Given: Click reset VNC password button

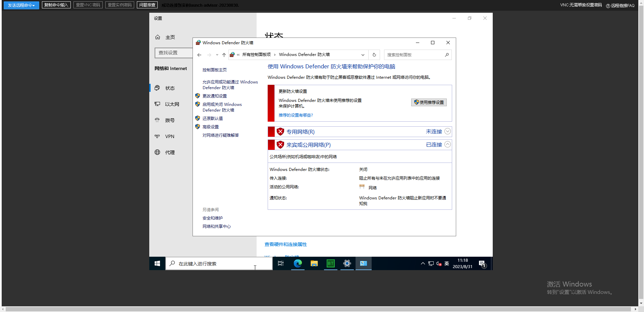Looking at the screenshot, I should [88, 5].
